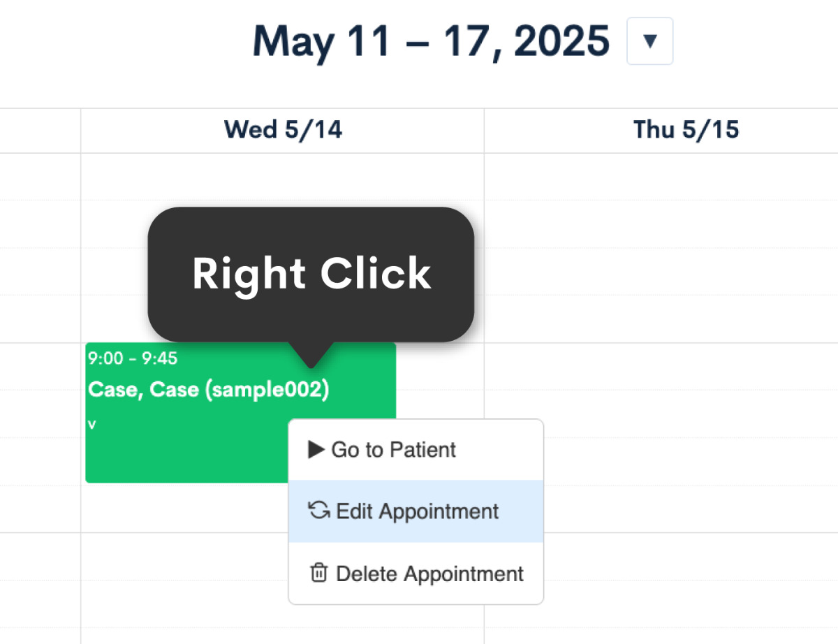Open the "Case, Case (sample002)" patient name
This screenshot has height=644, width=838.
[208, 390]
